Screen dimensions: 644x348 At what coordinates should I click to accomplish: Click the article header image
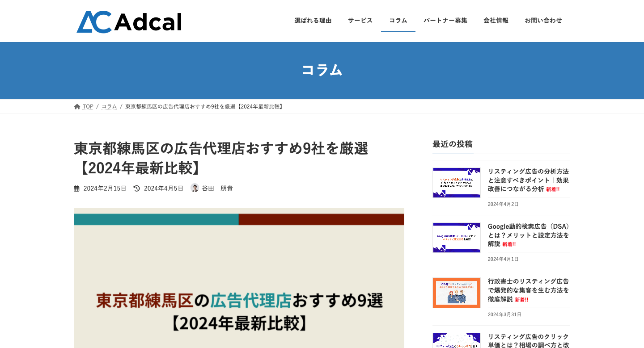click(x=239, y=277)
